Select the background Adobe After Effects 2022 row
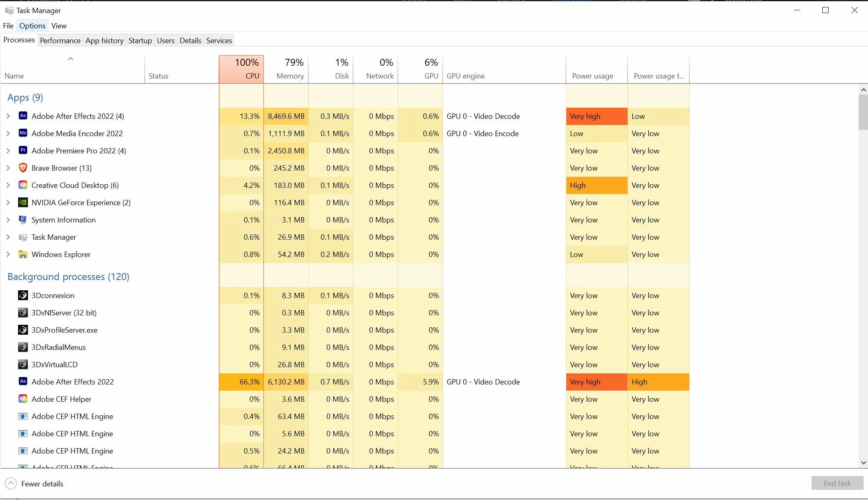The width and height of the screenshot is (868, 500). pos(72,382)
